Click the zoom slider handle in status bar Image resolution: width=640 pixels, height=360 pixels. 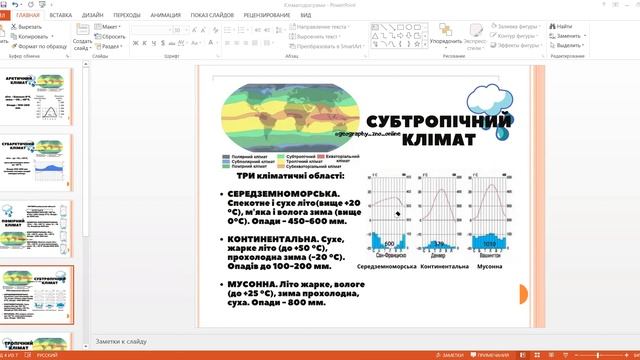click(x=598, y=356)
